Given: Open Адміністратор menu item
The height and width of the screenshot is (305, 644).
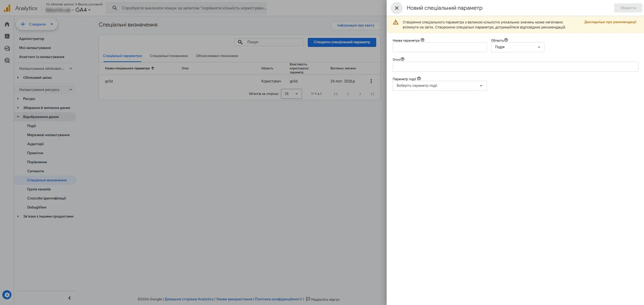Looking at the screenshot, I should click(x=32, y=39).
